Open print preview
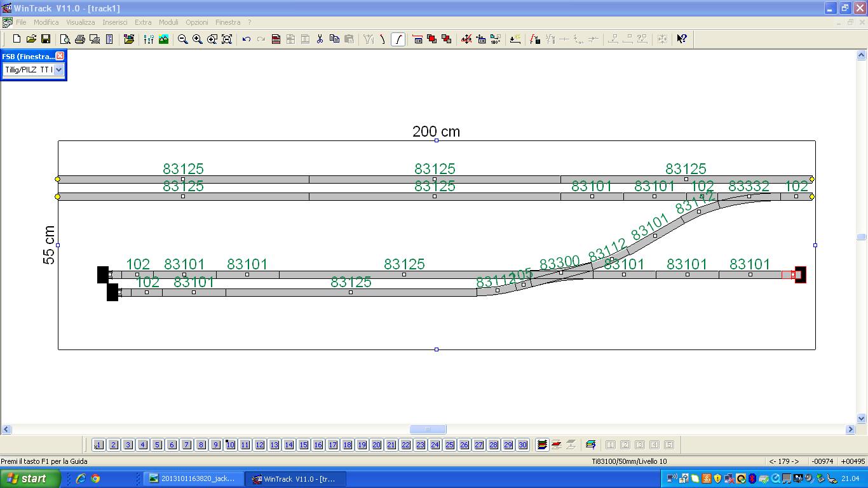This screenshot has width=868, height=488. (65, 39)
